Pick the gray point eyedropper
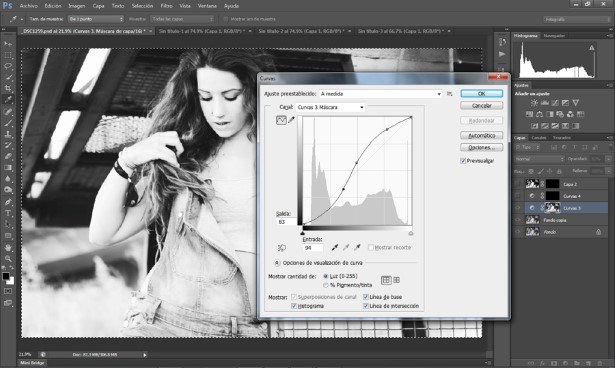The width and height of the screenshot is (615, 368). [346, 247]
